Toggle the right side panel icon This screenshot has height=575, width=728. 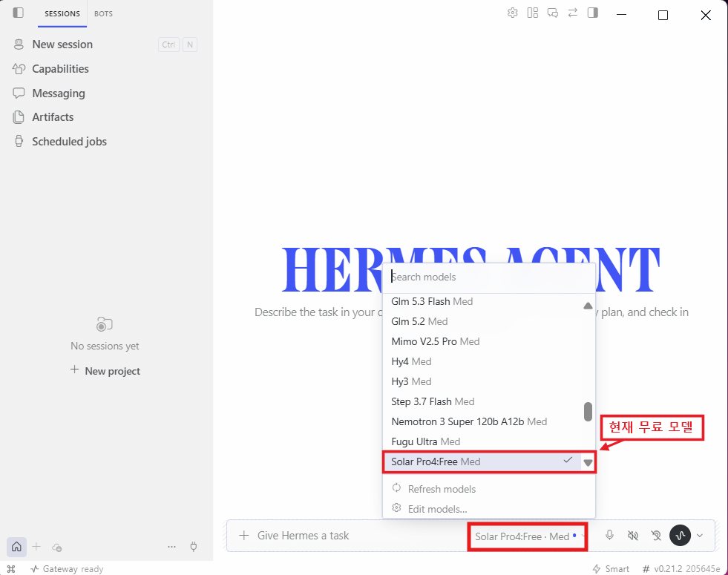coord(593,13)
